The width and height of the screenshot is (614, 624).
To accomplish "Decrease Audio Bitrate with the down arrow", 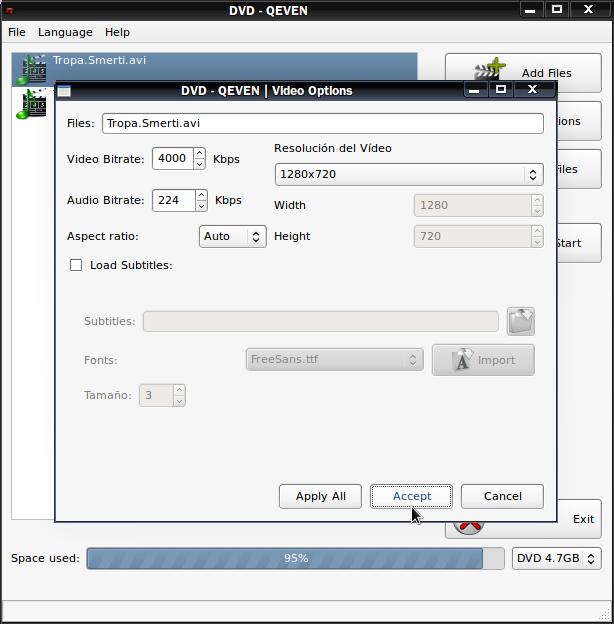I will 201,206.
